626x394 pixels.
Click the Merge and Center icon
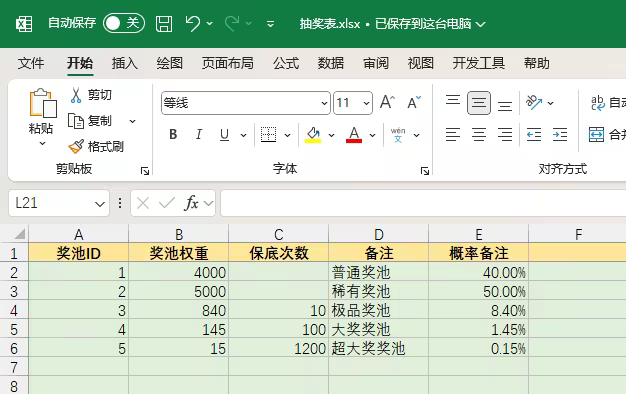coord(596,135)
